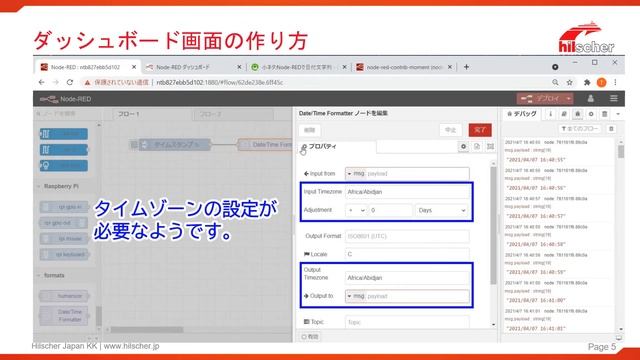Reload the Node-RED page

(x=70, y=82)
